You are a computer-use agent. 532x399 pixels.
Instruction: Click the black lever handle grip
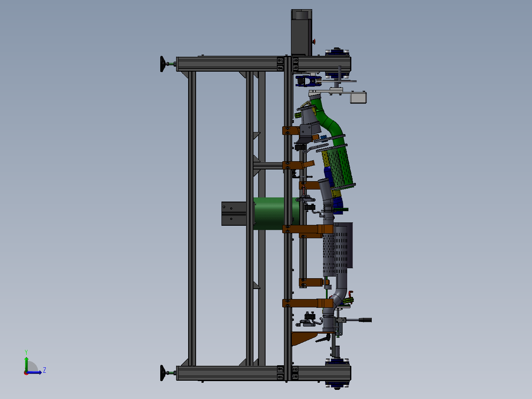pyautogui.click(x=365, y=320)
